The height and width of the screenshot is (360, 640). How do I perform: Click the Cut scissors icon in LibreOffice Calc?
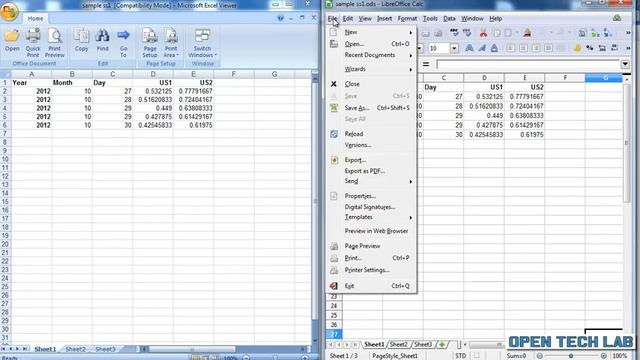coord(483,33)
